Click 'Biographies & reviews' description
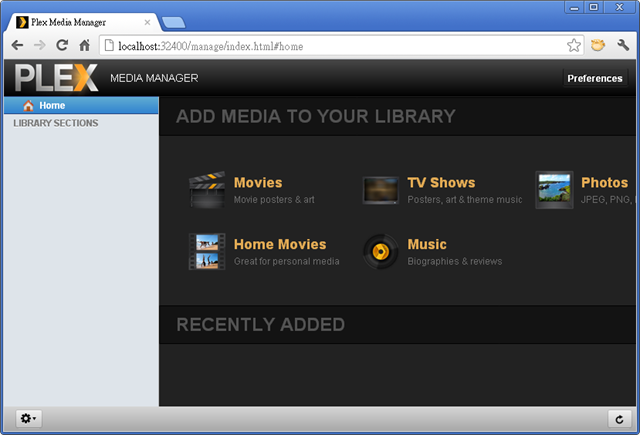Screen dimensions: 640x435 [x=455, y=261]
